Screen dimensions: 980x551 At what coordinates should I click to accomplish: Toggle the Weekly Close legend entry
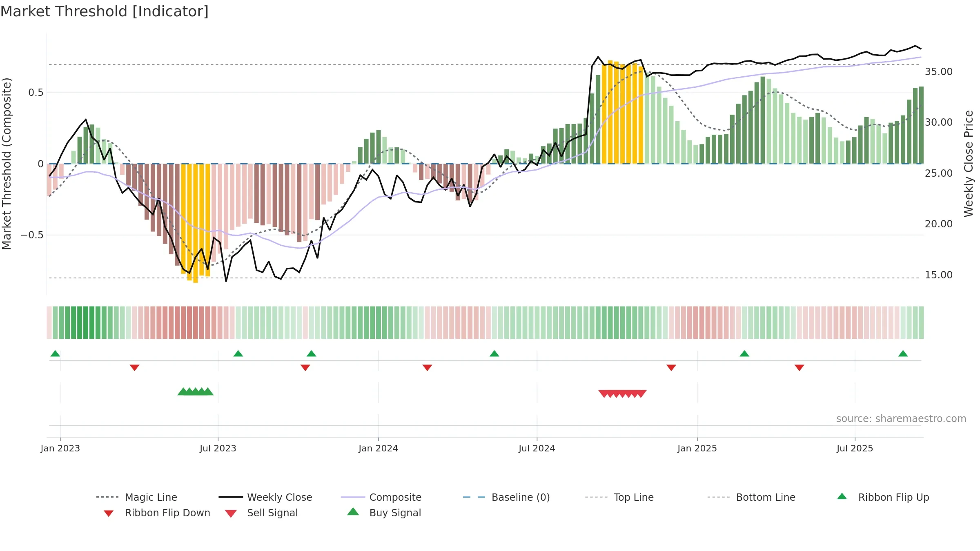tap(265, 497)
